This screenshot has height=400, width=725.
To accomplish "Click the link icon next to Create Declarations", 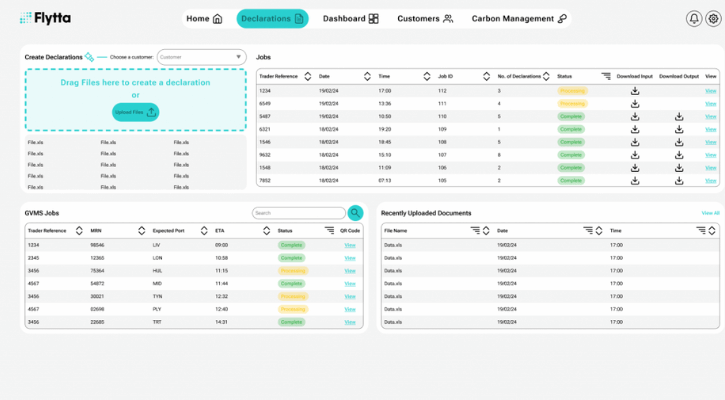I will tap(89, 57).
